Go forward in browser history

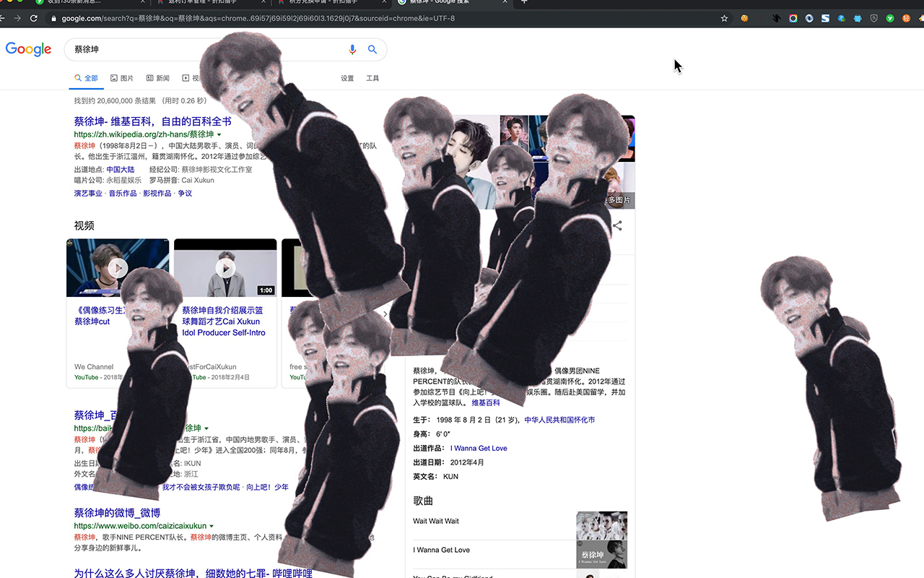click(x=17, y=18)
